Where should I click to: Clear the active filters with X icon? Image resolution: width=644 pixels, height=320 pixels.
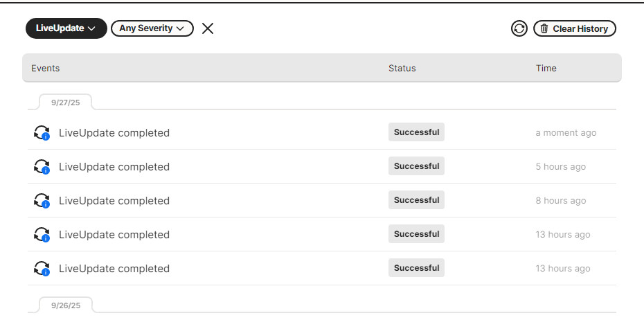208,28
